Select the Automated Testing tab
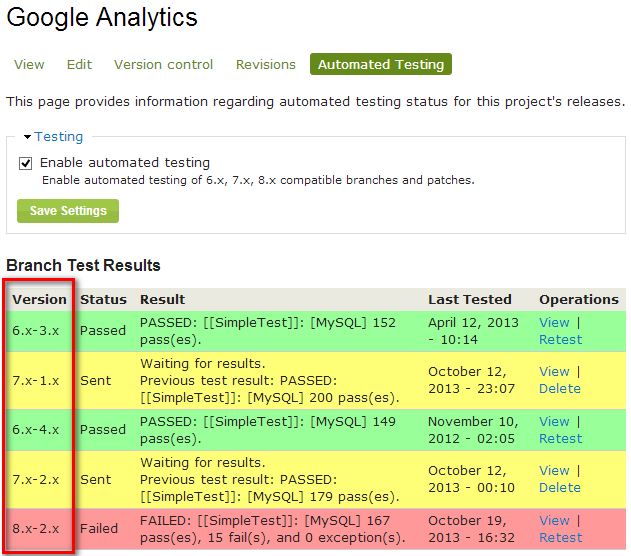 381,64
